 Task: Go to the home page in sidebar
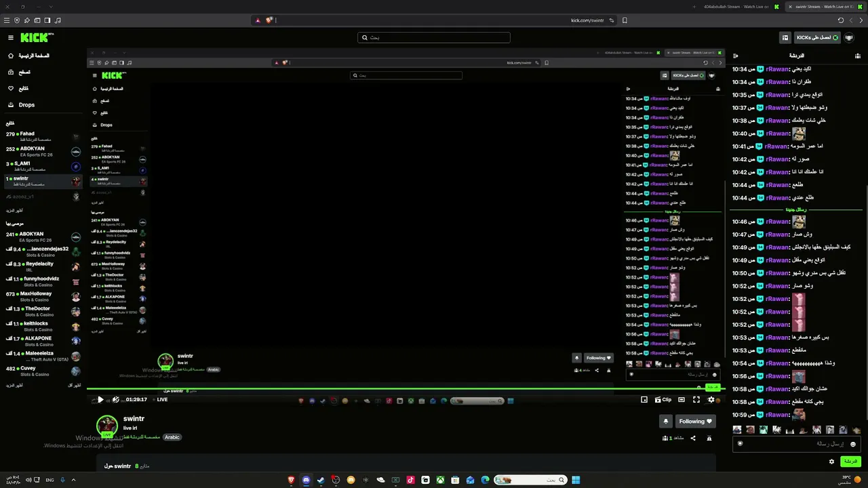28,56
